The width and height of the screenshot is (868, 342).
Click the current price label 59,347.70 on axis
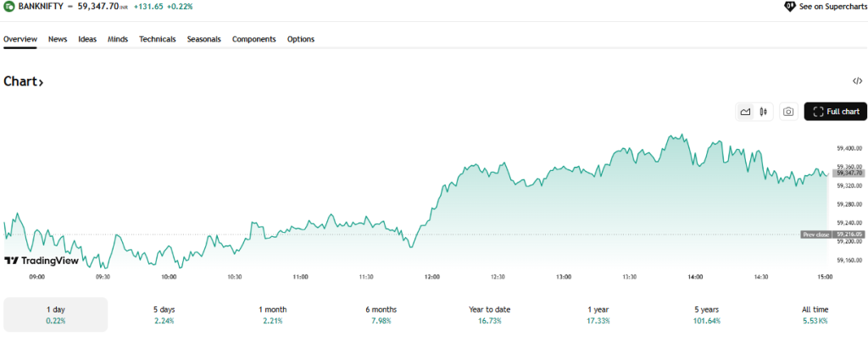[x=849, y=173]
